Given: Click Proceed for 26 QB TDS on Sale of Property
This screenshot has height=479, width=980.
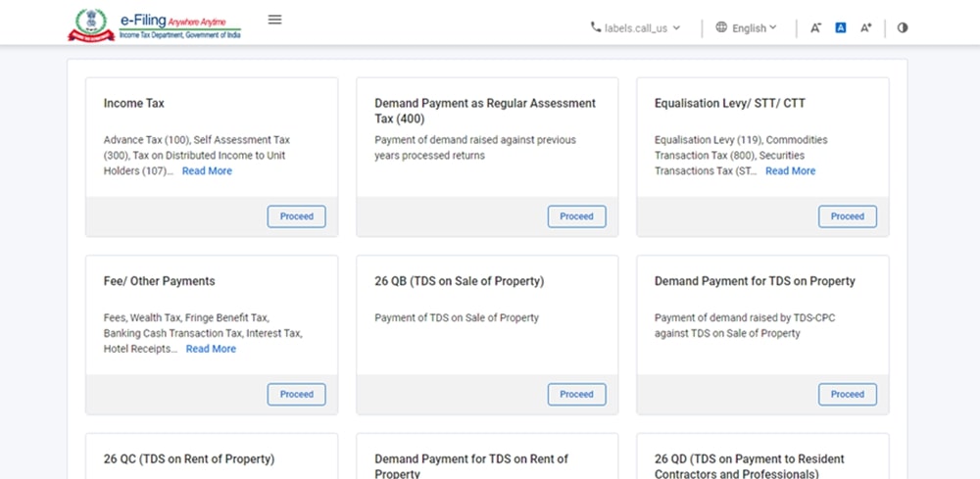Looking at the screenshot, I should click(x=576, y=395).
